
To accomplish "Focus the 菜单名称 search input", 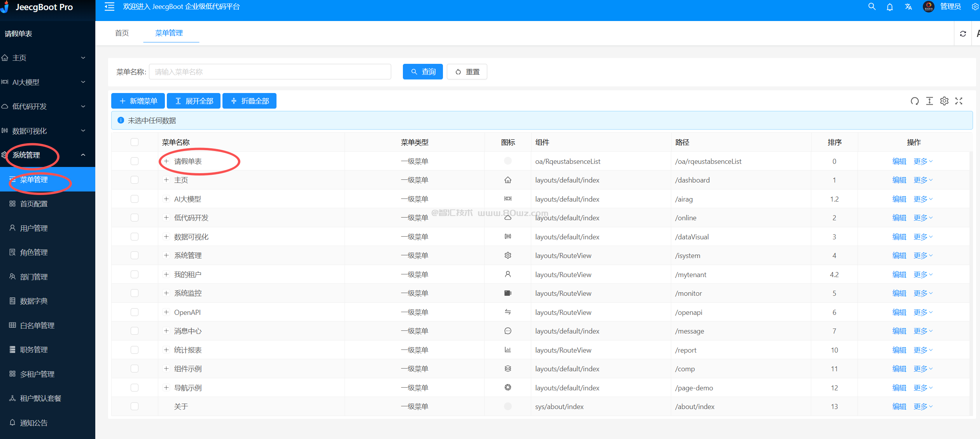I will click(x=270, y=72).
